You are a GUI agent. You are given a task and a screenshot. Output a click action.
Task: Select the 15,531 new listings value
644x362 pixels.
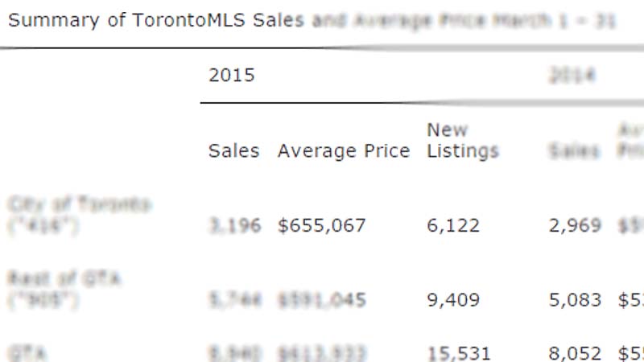(x=459, y=354)
